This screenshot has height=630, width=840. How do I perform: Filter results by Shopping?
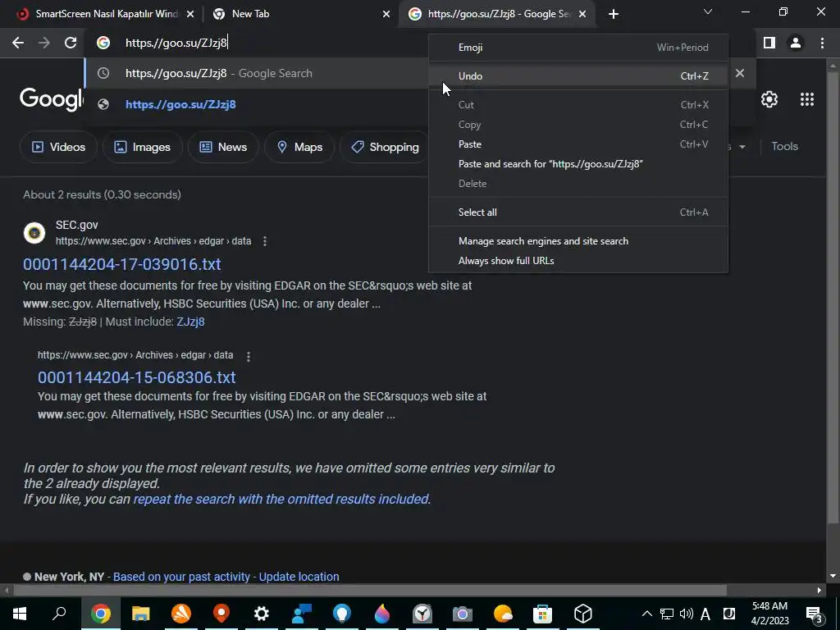385,147
